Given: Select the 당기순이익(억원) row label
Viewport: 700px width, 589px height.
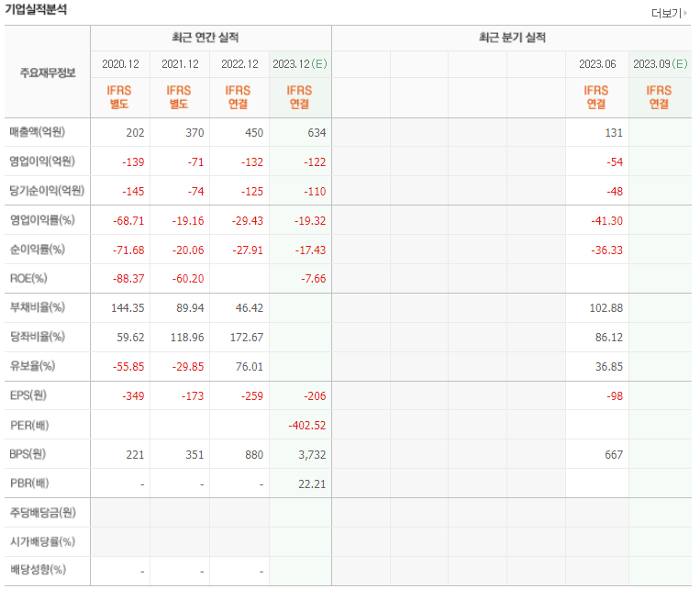Looking at the screenshot, I should [47, 191].
